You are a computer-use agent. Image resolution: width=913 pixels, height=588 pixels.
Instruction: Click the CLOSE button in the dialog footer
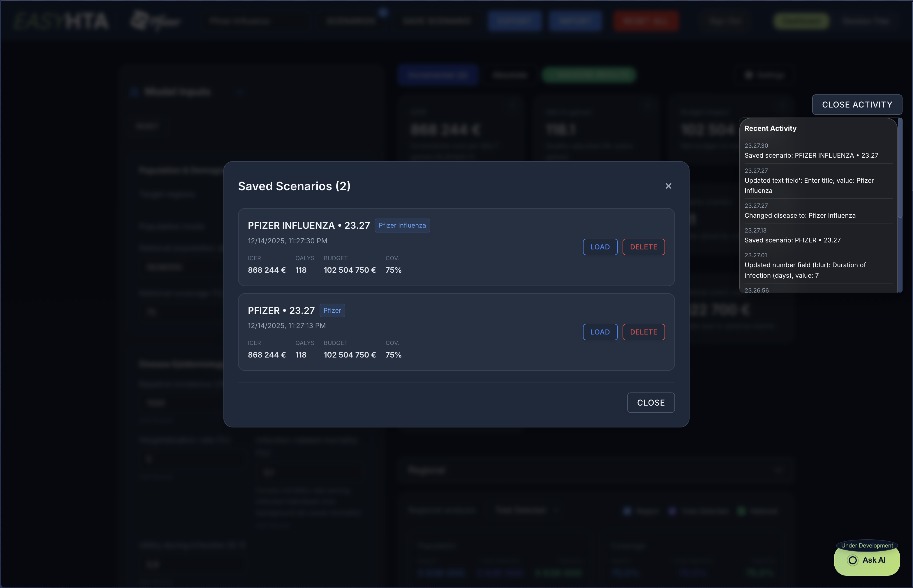(x=651, y=403)
